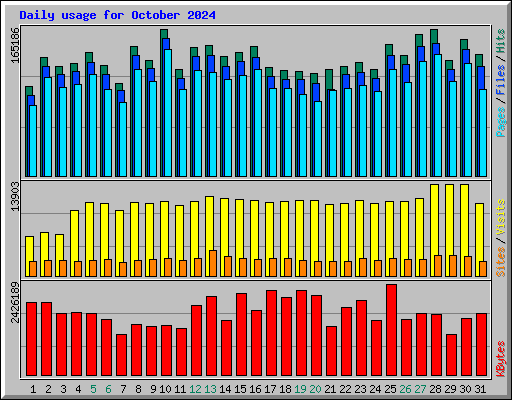Image resolution: width=512 pixels, height=400 pixels.
Task: Select day label "24" on the axis
Action: pos(375,389)
